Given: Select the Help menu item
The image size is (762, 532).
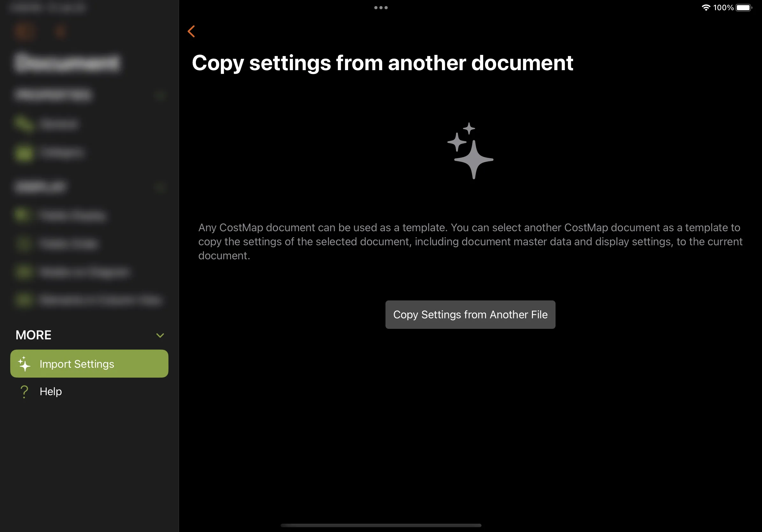Looking at the screenshot, I should click(x=50, y=391).
